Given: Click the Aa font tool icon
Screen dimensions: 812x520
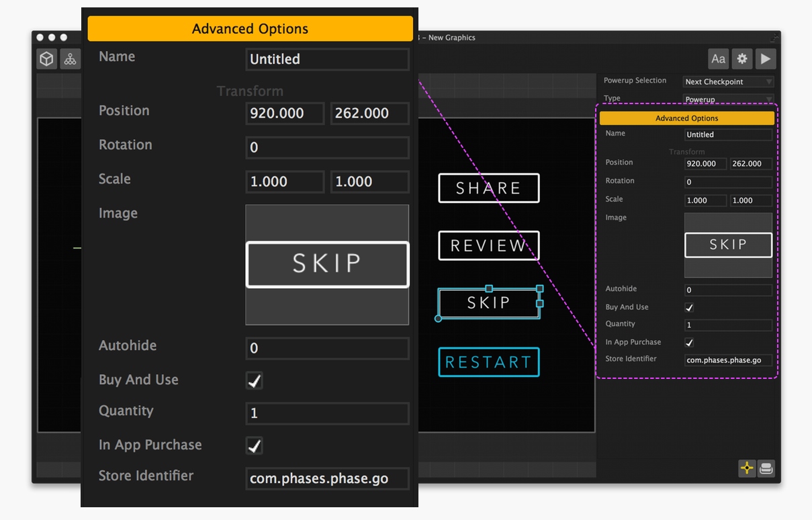Looking at the screenshot, I should (x=718, y=59).
